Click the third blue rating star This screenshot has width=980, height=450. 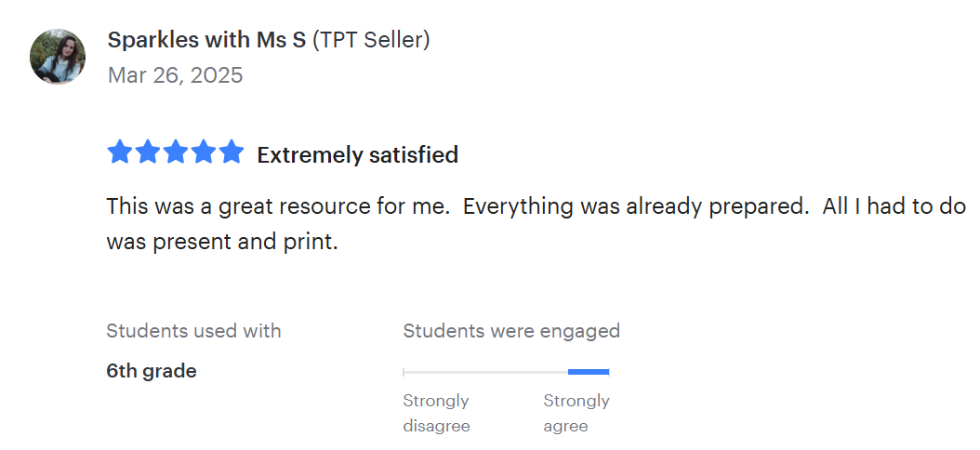tap(176, 152)
